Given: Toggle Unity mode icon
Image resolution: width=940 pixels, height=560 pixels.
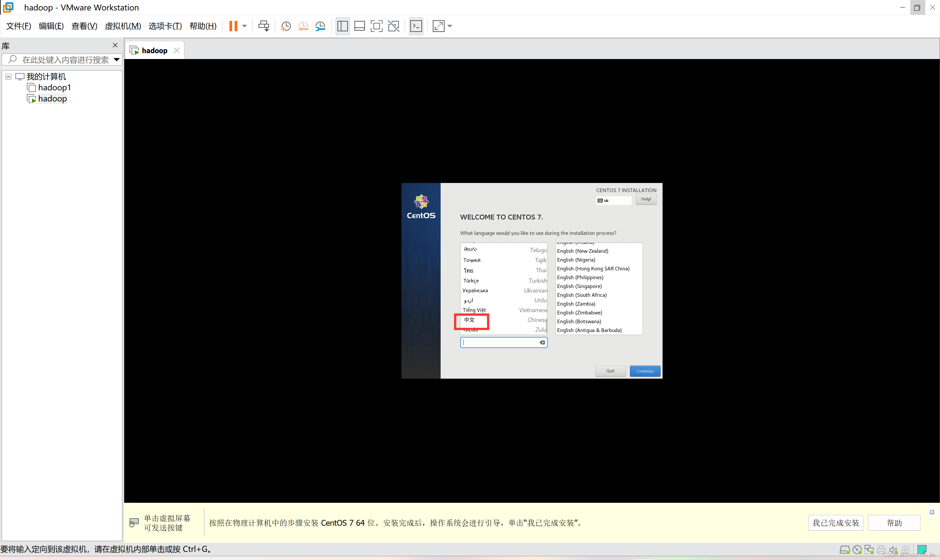Looking at the screenshot, I should [393, 26].
